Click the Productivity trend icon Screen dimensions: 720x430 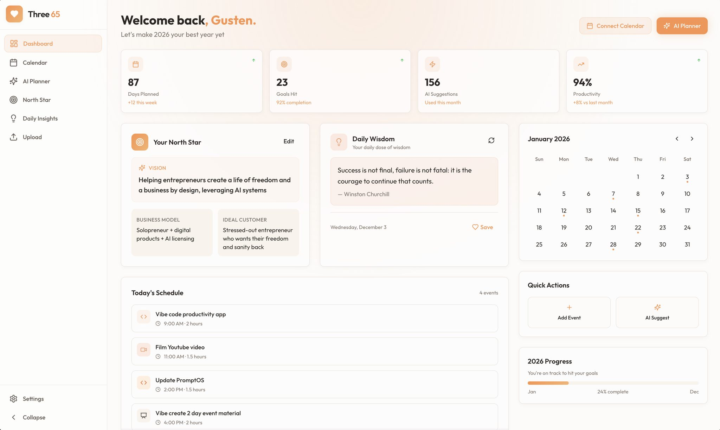coord(581,64)
